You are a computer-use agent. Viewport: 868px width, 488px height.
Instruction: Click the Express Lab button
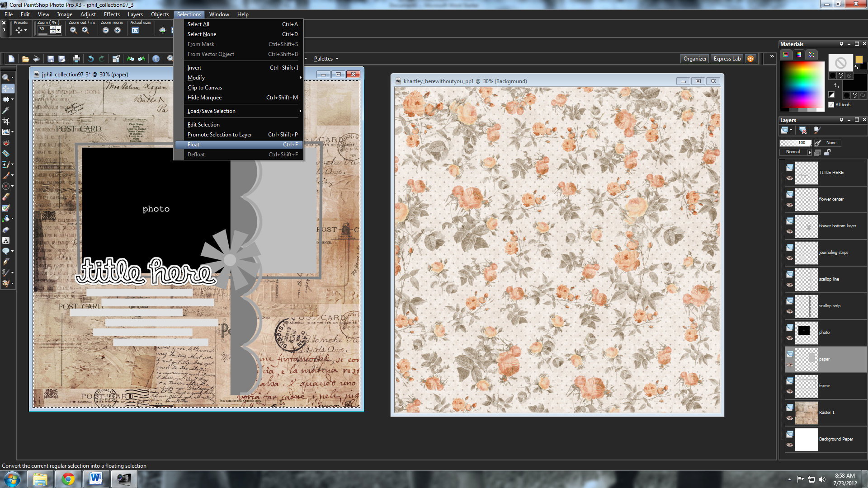(726, 58)
